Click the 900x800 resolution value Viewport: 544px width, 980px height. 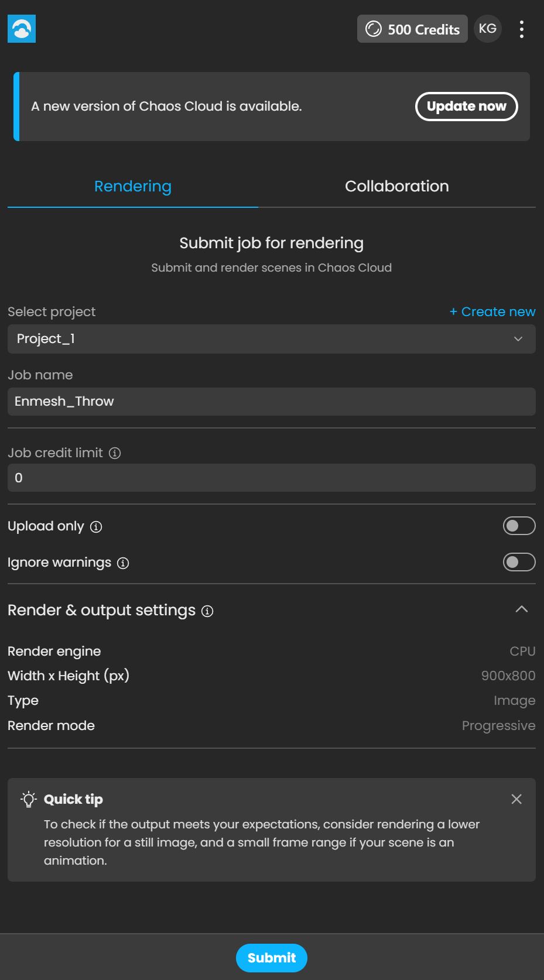click(508, 676)
